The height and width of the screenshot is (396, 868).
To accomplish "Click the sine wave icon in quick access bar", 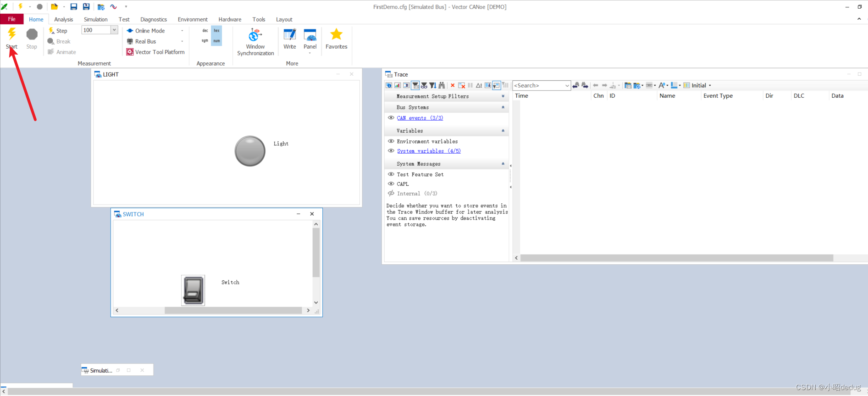I will point(113,7).
